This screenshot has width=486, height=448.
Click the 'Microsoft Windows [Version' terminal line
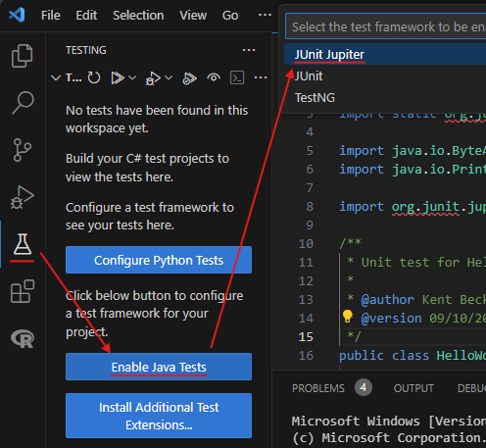coord(389,421)
